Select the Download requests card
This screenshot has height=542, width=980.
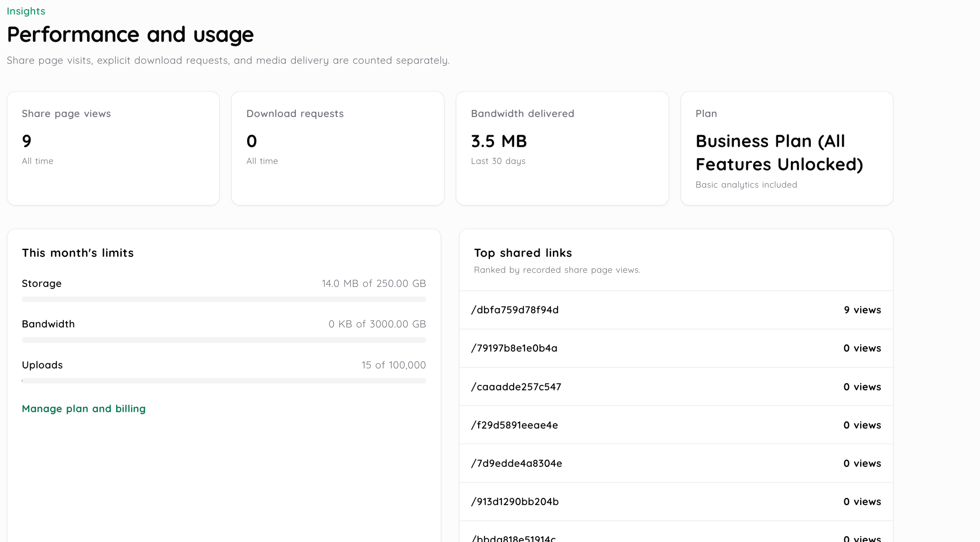pos(338,148)
